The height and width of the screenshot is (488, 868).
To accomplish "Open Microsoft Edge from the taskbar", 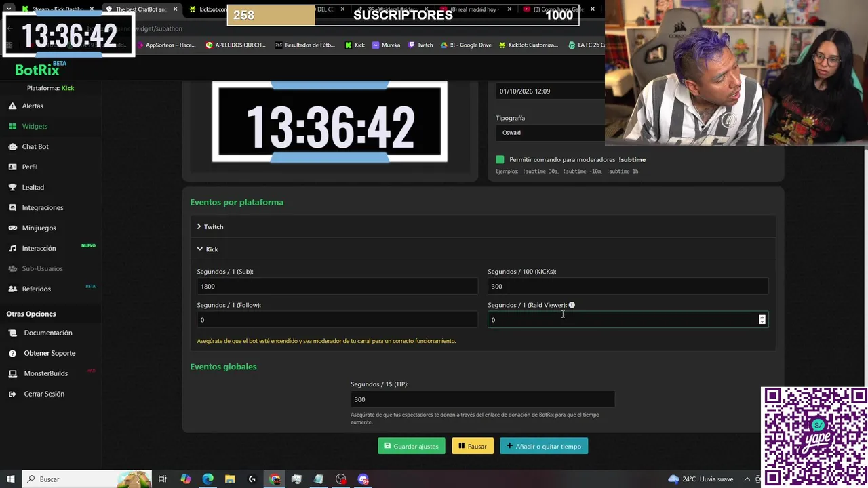I will coord(208,479).
